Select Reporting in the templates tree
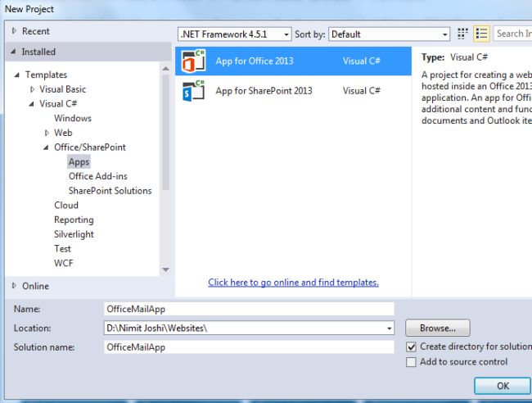The width and height of the screenshot is (532, 403). click(74, 220)
